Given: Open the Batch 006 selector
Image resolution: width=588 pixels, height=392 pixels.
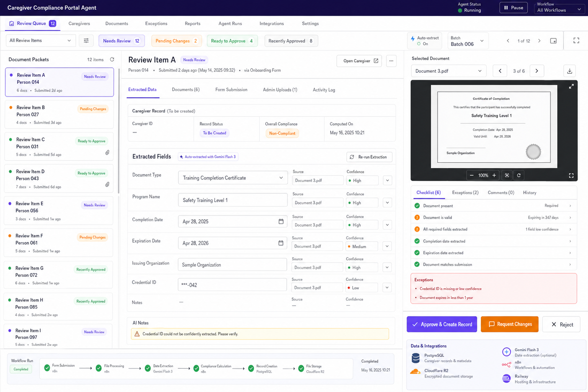Looking at the screenshot, I should click(468, 41).
